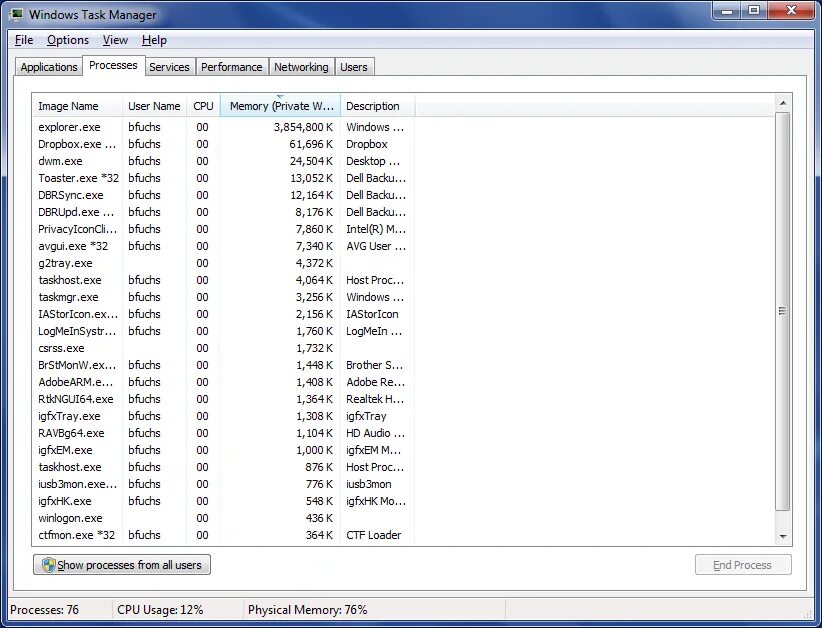Select the PrivacyIconCli... process

(224, 229)
